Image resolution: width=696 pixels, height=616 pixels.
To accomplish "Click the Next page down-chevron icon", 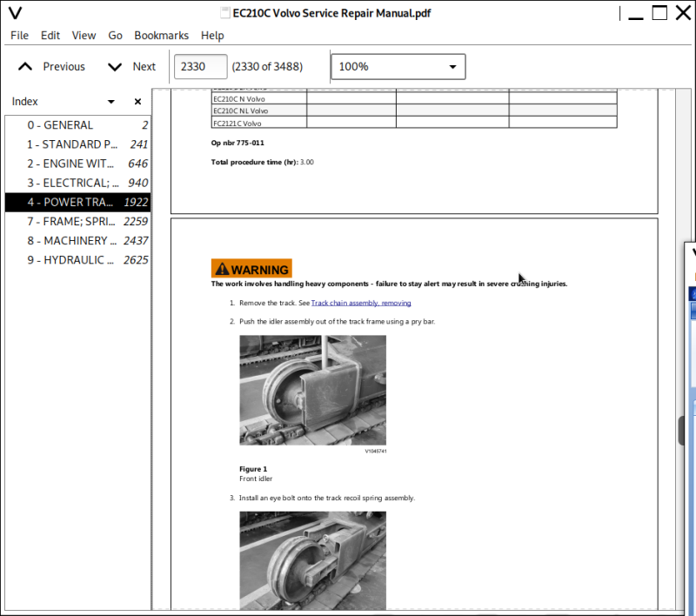I will pos(114,66).
